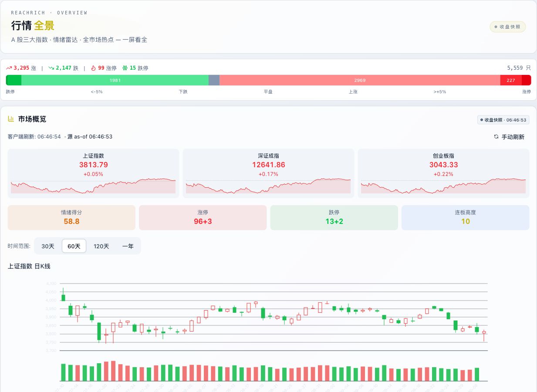Image resolution: width=537 pixels, height=392 pixels.
Task: Click the 收盘快照 badge in the page header
Action: [508, 27]
